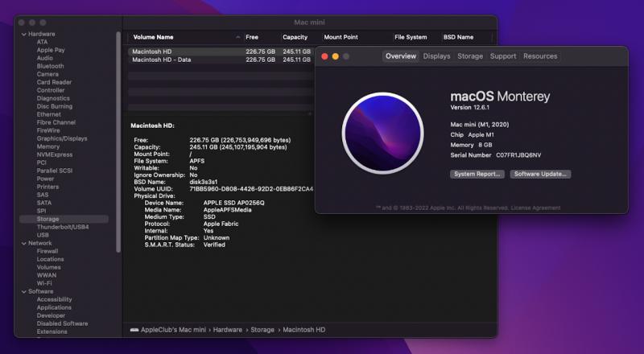The height and width of the screenshot is (354, 644).
Task: Select Power in the sidebar
Action: pyautogui.click(x=45, y=179)
